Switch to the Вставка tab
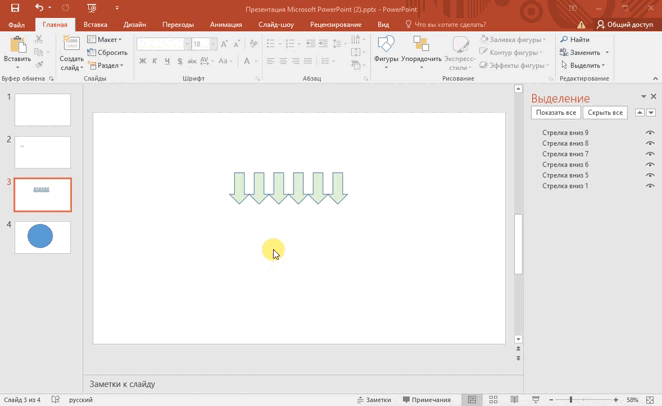The height and width of the screenshot is (406, 662). pyautogui.click(x=95, y=24)
